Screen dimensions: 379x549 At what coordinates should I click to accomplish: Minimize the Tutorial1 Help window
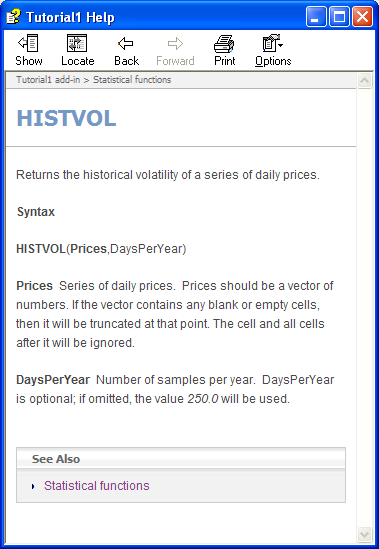316,16
